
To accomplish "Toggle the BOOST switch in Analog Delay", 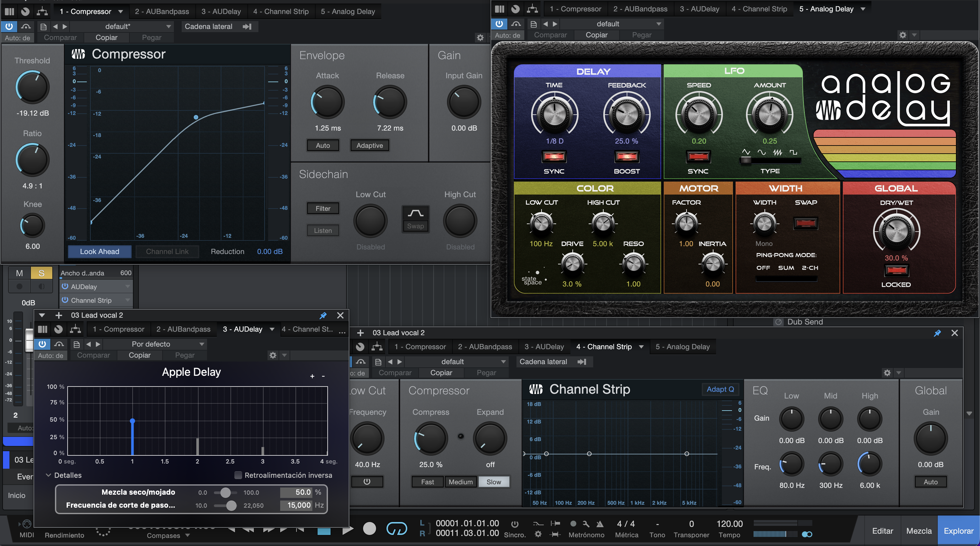I will 627,156.
